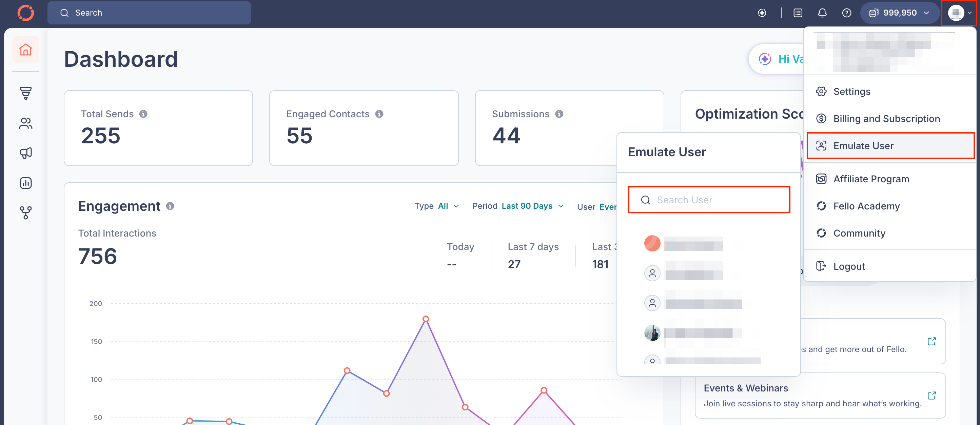980x425 pixels.
Task: Open the help question-mark icon
Action: point(846,13)
